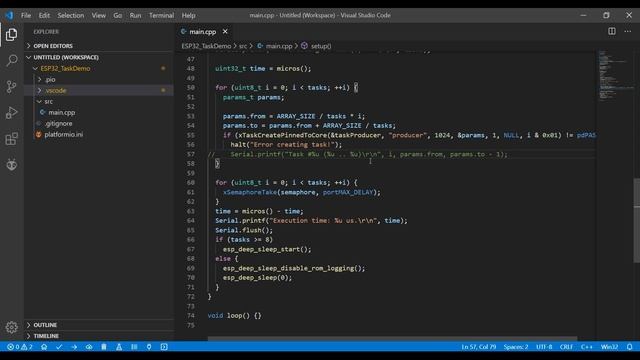
Task: Click PlatformIO Run Task list icon
Action: (134, 347)
